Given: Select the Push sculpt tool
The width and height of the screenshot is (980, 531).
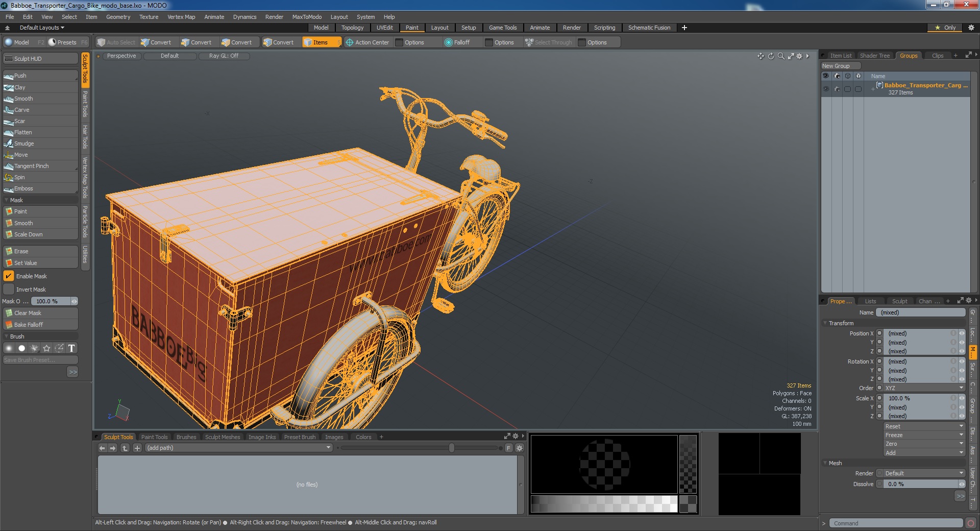Looking at the screenshot, I should tap(40, 76).
